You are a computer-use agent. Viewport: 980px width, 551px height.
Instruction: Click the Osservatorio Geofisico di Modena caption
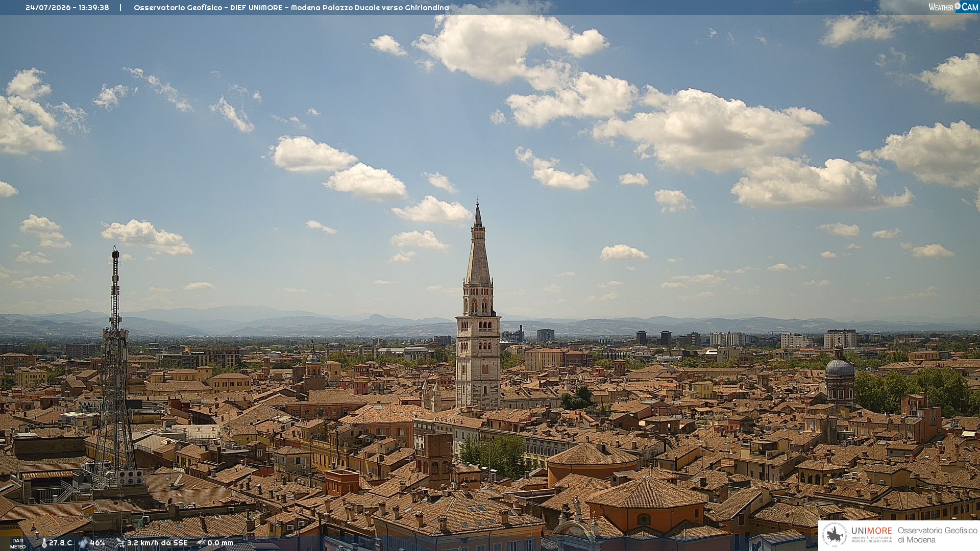click(937, 535)
